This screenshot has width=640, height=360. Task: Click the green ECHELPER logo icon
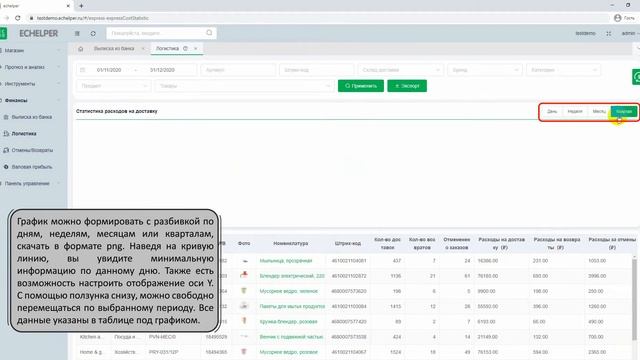point(3,33)
